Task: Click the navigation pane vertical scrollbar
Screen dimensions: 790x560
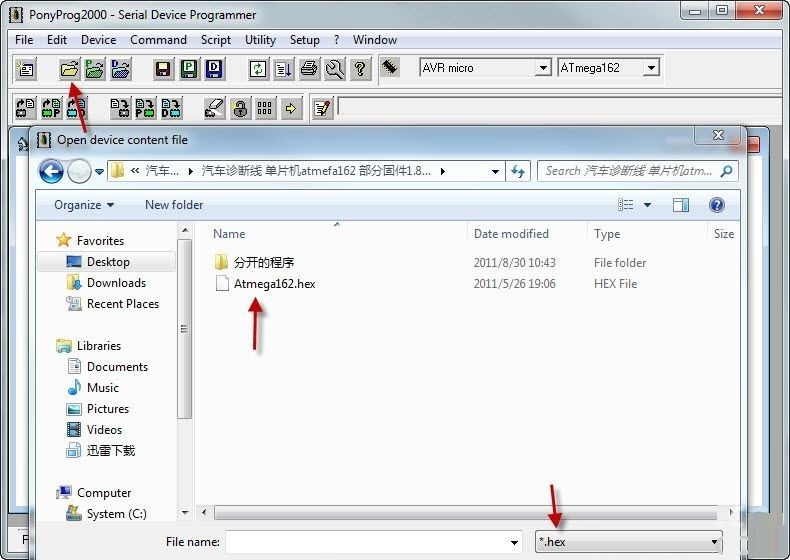Action: 185,329
